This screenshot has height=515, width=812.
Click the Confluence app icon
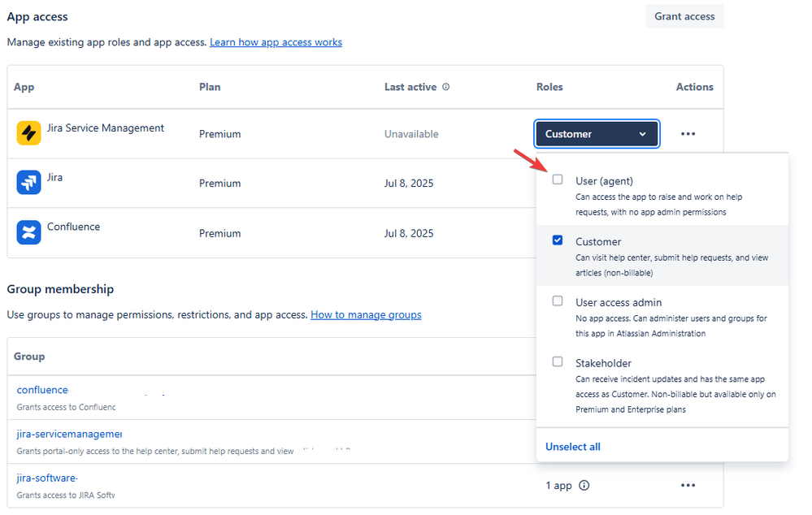(29, 232)
